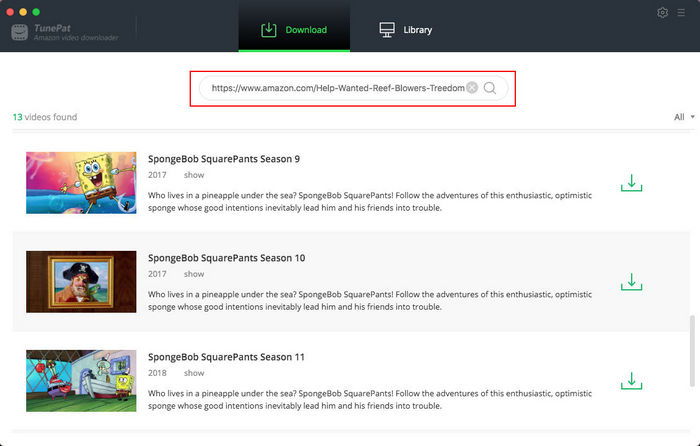Viewport: 700px width, 446px height.
Task: Open Season 10 pirate painting thumbnail
Action: click(x=81, y=281)
